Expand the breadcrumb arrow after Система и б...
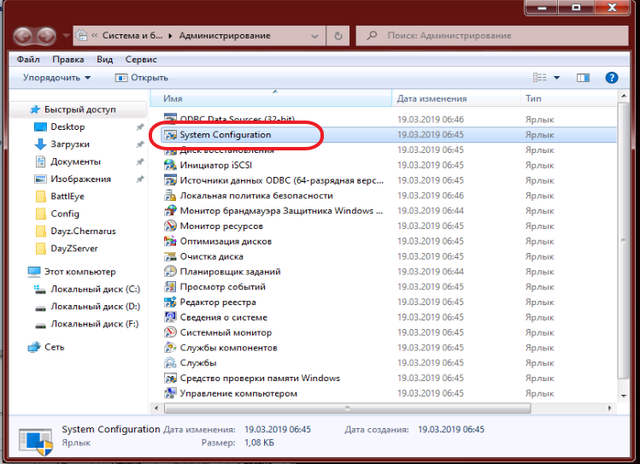 (x=170, y=36)
